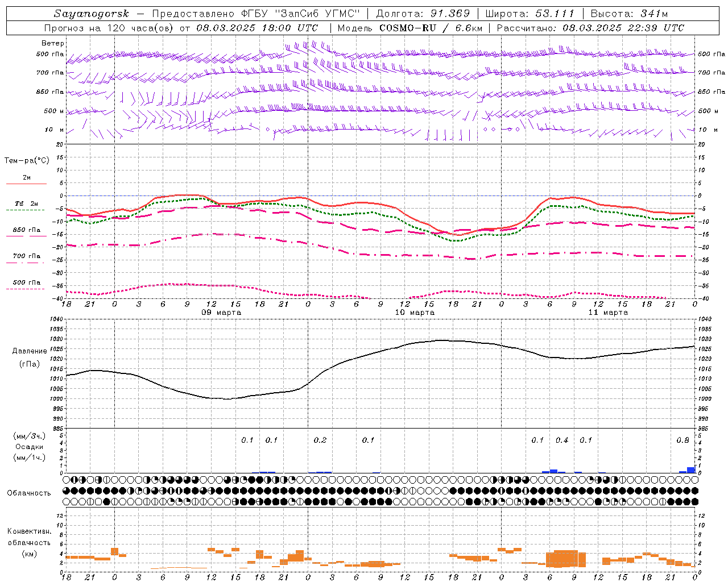728x582 pixels.
Task: Click the tallest blue precipitation bar under 0.8
Action: tap(691, 470)
